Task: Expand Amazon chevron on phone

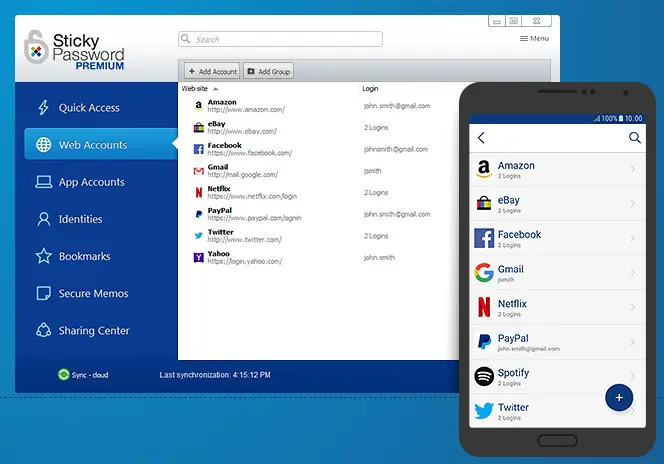Action: point(632,169)
